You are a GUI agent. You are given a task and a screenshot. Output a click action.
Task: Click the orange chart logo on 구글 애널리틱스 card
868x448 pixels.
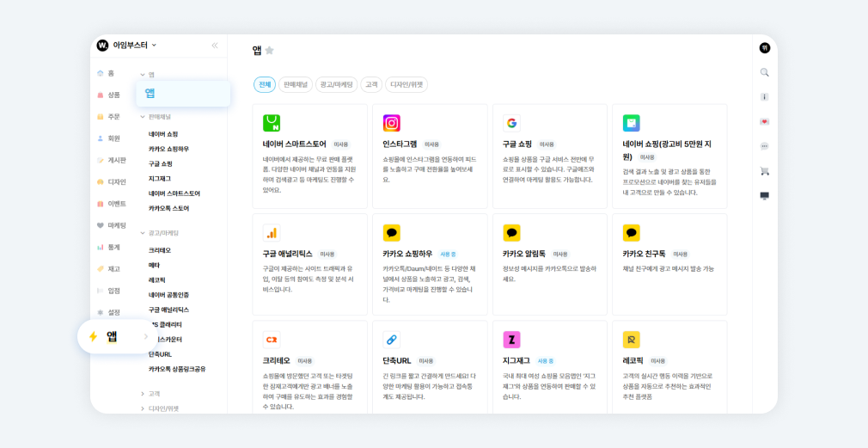[x=272, y=232]
